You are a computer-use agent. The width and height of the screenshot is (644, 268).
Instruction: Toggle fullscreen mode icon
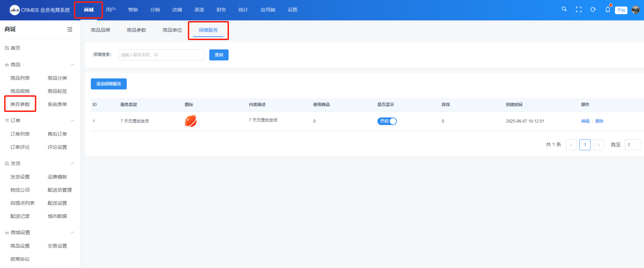pos(579,10)
